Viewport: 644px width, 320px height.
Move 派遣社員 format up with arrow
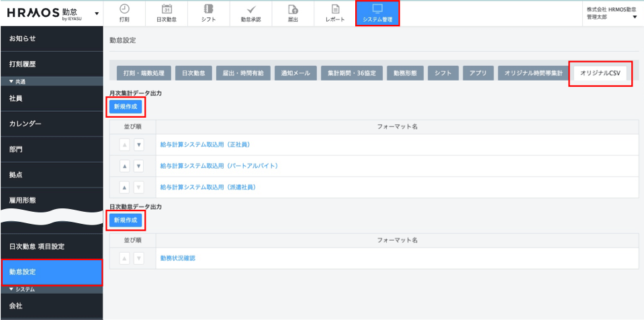click(x=125, y=187)
